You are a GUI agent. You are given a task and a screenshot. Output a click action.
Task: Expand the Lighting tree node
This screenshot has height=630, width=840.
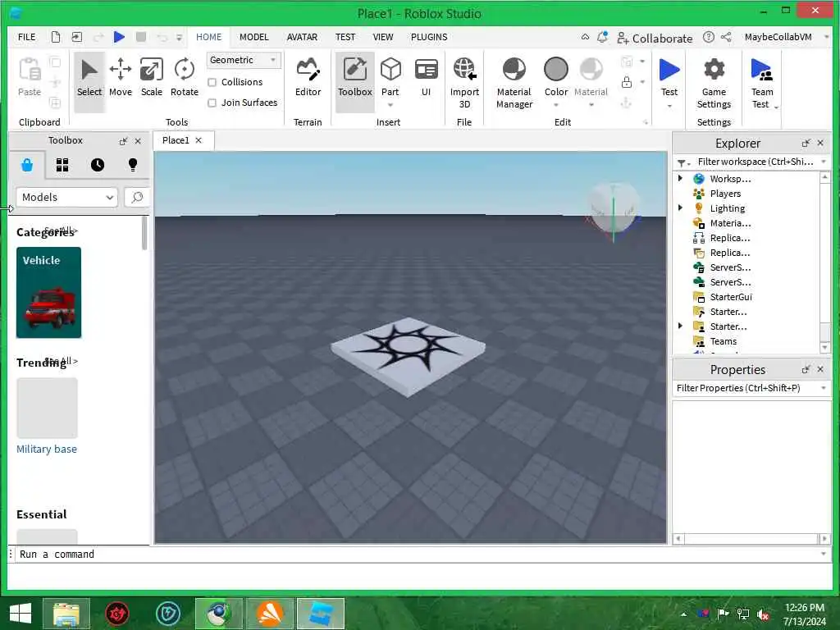pyautogui.click(x=680, y=208)
